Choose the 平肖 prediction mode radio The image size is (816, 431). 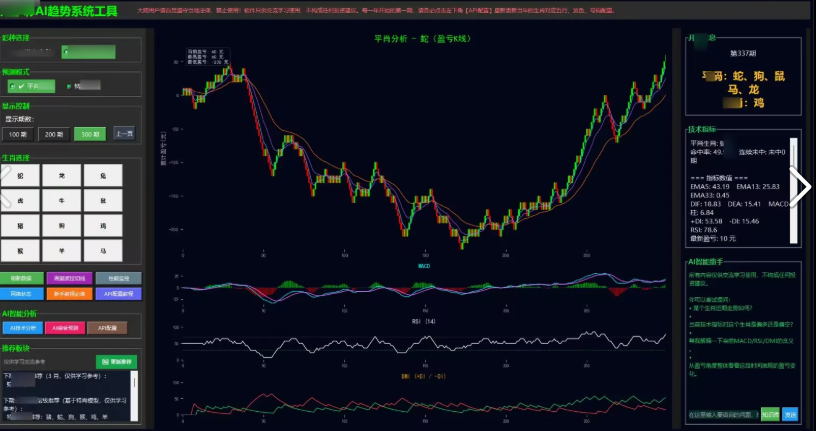tap(30, 86)
